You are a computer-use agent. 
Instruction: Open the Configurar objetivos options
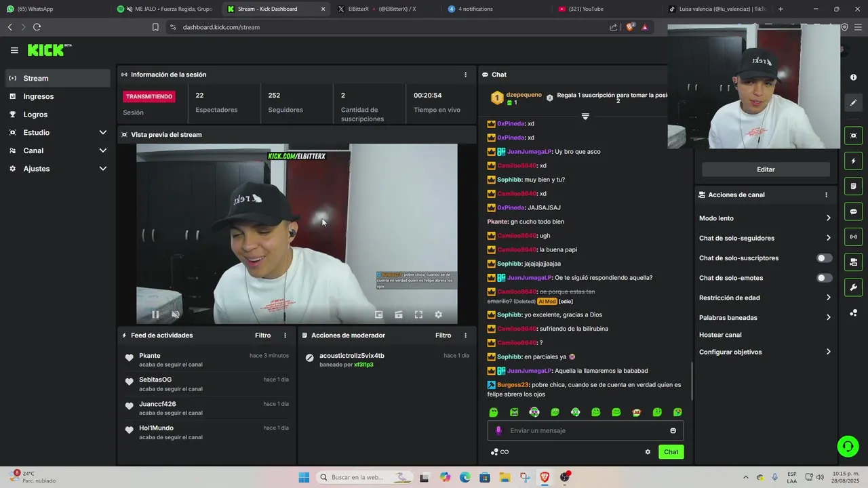pos(765,352)
